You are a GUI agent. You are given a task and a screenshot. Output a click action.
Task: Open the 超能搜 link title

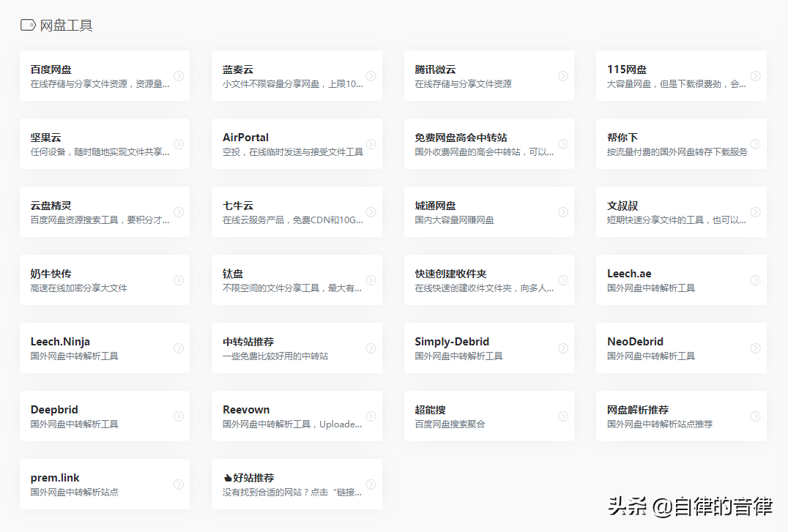click(430, 410)
